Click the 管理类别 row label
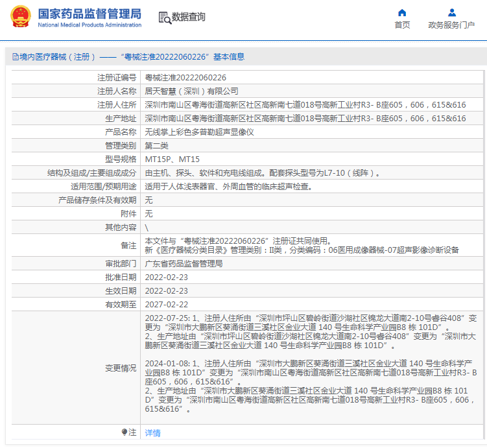487x448 pixels. (121, 146)
